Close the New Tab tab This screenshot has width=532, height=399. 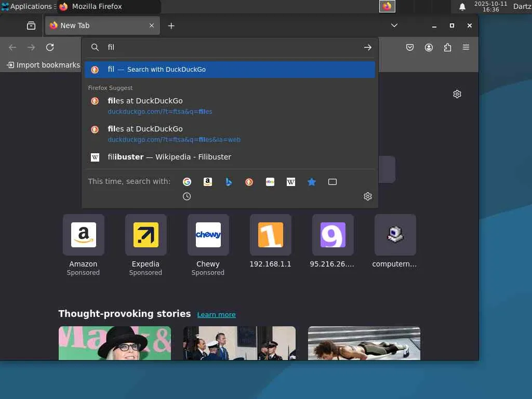152,25
